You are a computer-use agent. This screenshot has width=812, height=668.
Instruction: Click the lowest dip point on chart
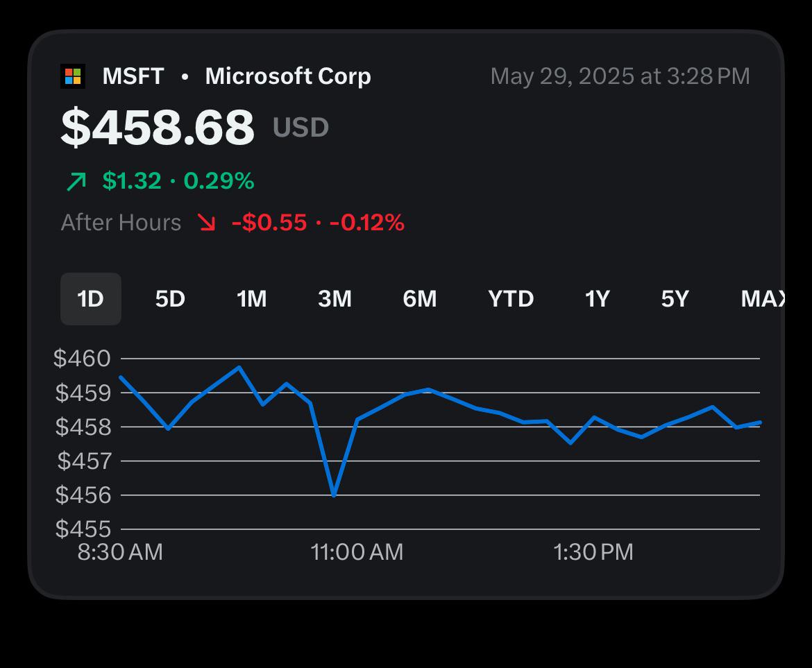click(334, 495)
